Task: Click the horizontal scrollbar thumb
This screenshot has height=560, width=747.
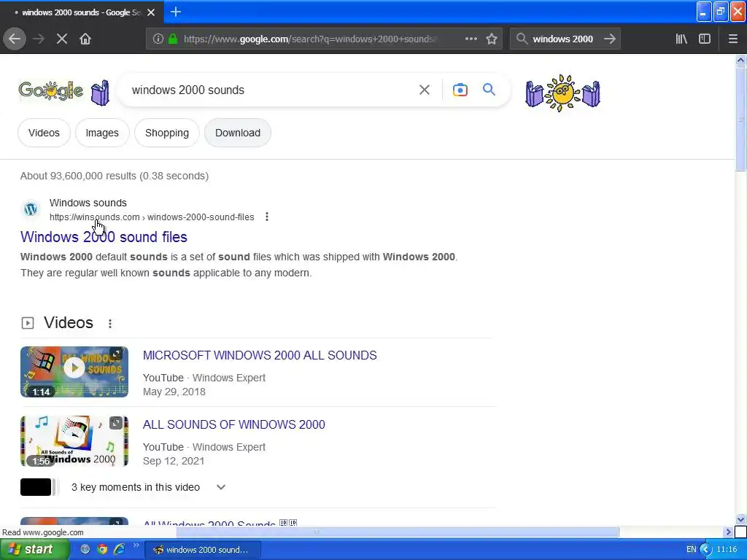Action: (x=398, y=532)
